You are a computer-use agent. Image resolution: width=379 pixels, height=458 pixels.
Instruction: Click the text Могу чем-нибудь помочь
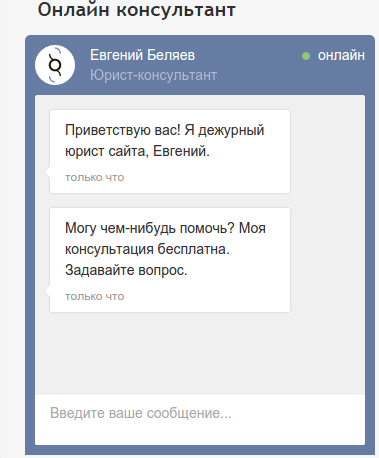(150, 228)
